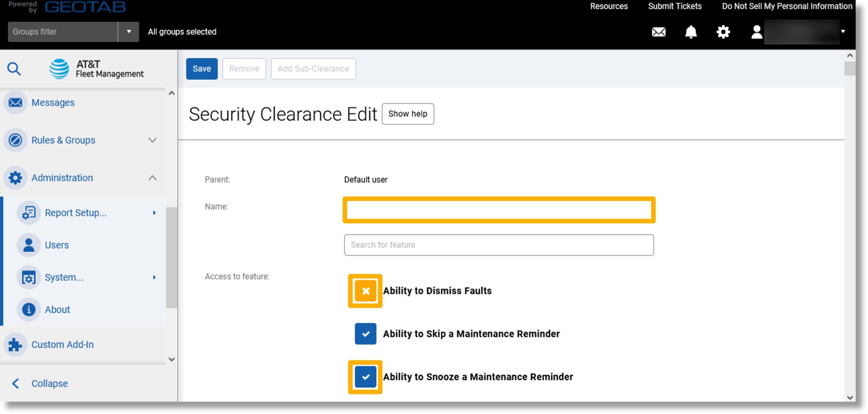
Task: Click the Messages envelope icon in sidebar
Action: 15,102
